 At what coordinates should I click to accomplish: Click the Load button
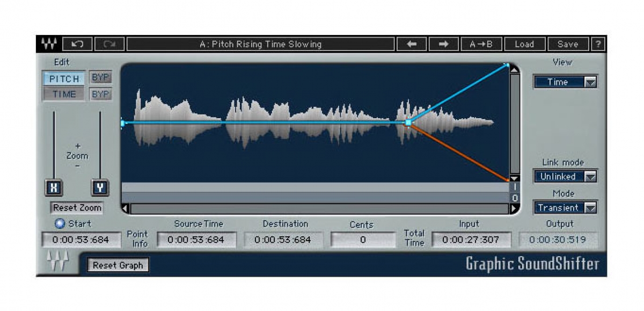pyautogui.click(x=524, y=44)
